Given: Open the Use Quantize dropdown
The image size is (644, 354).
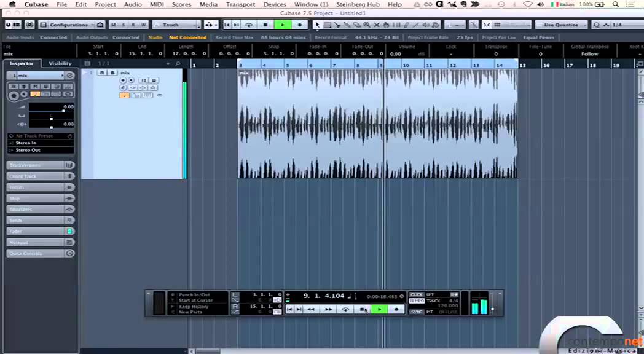Looking at the screenshot, I should pyautogui.click(x=562, y=25).
